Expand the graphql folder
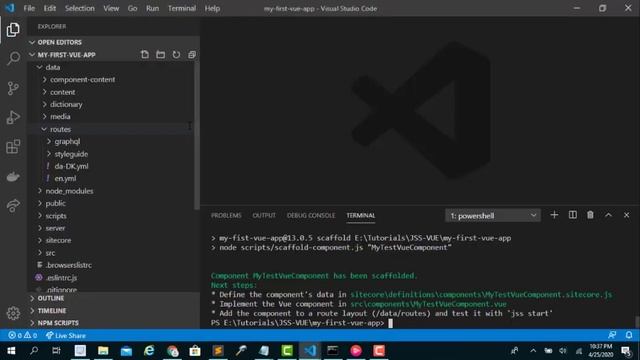The image size is (640, 360). point(111,142)
